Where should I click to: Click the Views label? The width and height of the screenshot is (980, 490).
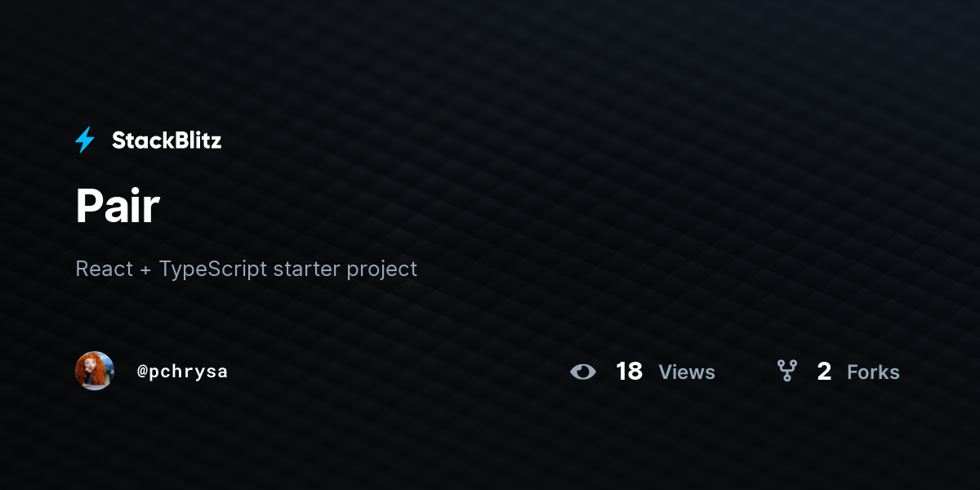(687, 372)
